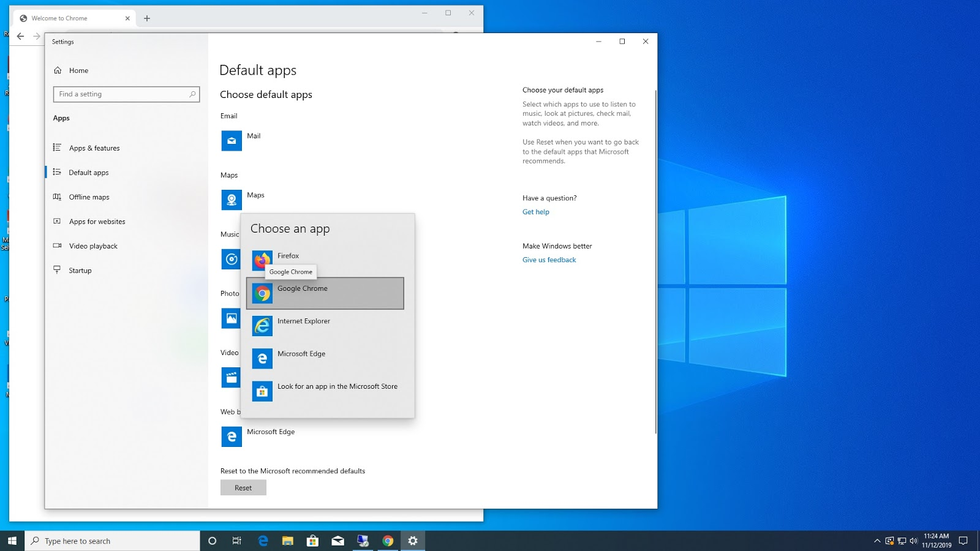Viewport: 980px width, 551px height.
Task: Click the Find a setting search box
Action: (x=126, y=94)
